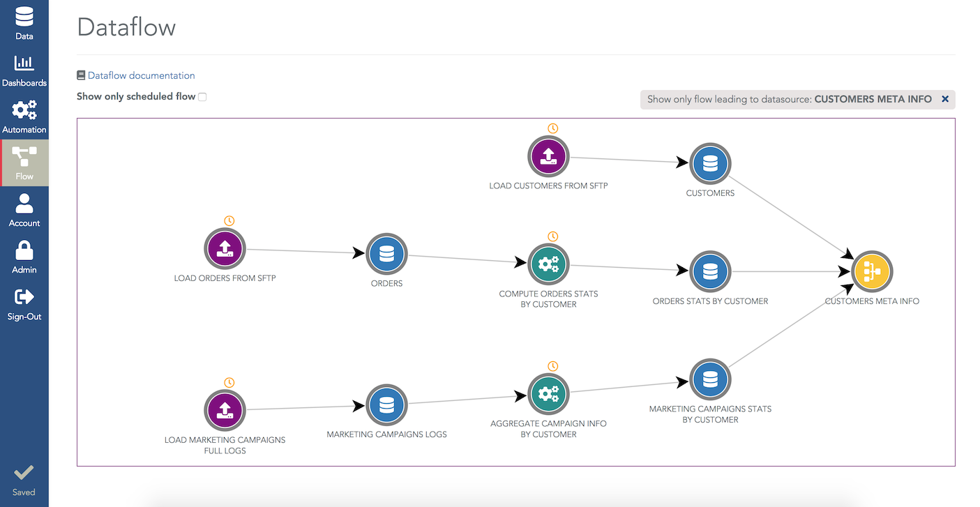
Task: Click the Load Orders from SFTP node
Action: (225, 248)
